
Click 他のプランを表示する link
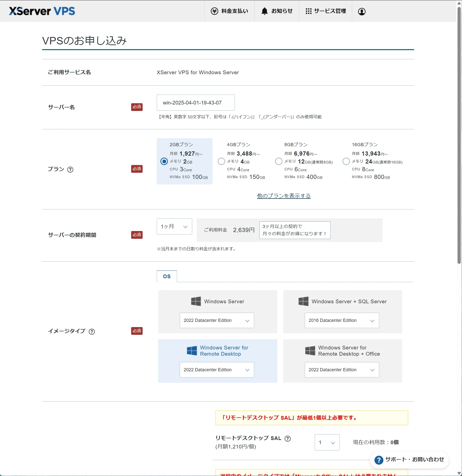click(x=284, y=196)
